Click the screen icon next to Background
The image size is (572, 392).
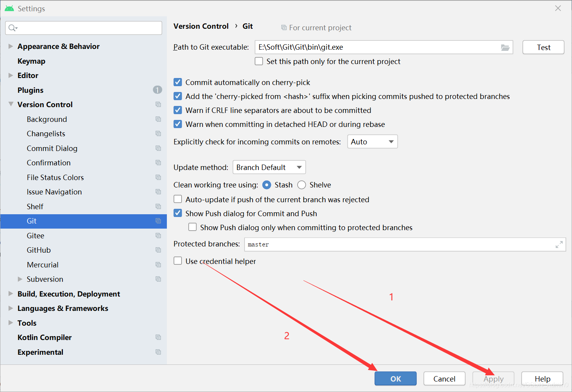pyautogui.click(x=158, y=119)
